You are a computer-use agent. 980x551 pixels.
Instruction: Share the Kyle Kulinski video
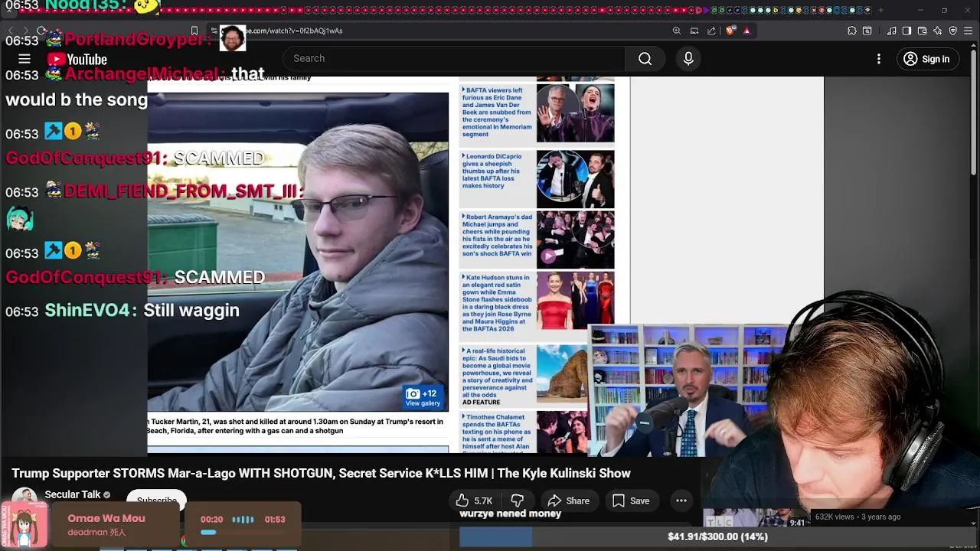[x=569, y=501]
